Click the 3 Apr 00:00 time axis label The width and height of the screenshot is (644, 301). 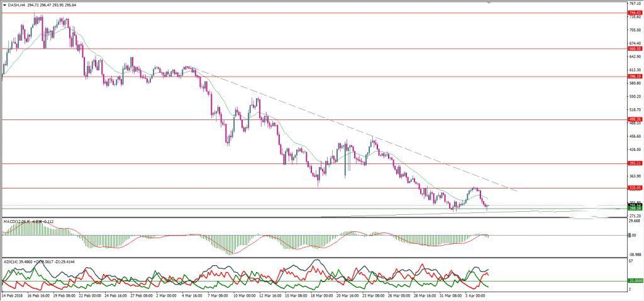click(476, 295)
